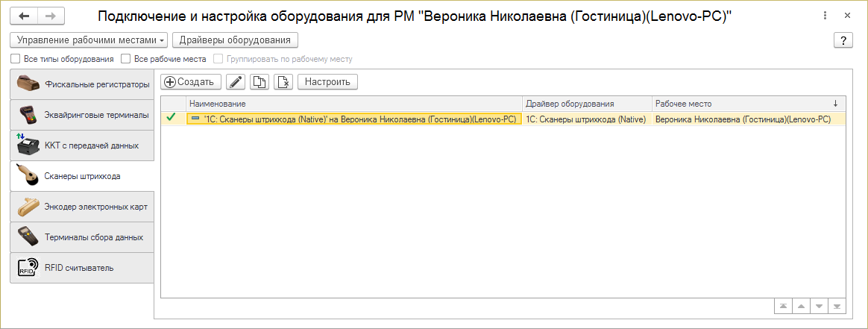Screen dimensions: 868x329
Task: Enable the Все типы оборудования checkbox
Action: 15,59
